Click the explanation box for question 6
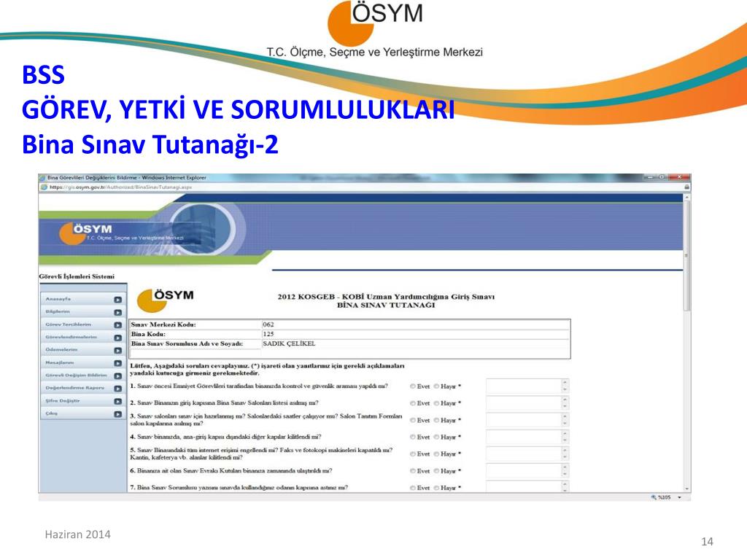Viewport: 747px width, 560px height. tap(527, 471)
